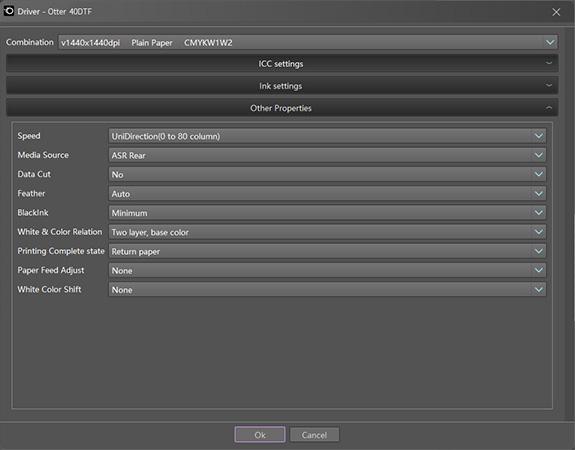
Task: Confirm settings with the Ok button
Action: click(260, 435)
